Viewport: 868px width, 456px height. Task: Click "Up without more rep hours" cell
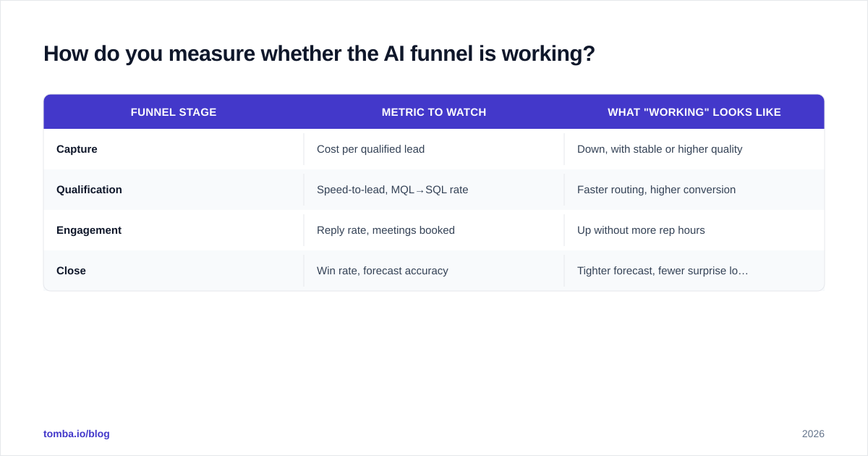pos(694,230)
